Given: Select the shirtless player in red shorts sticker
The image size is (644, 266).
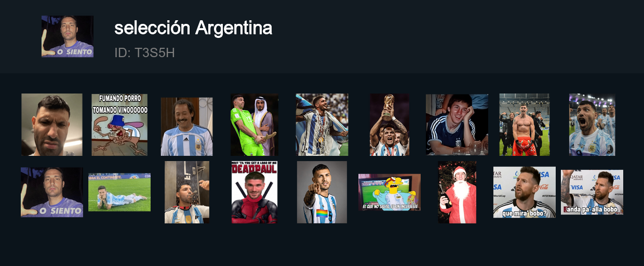Looking at the screenshot, I should (x=524, y=125).
